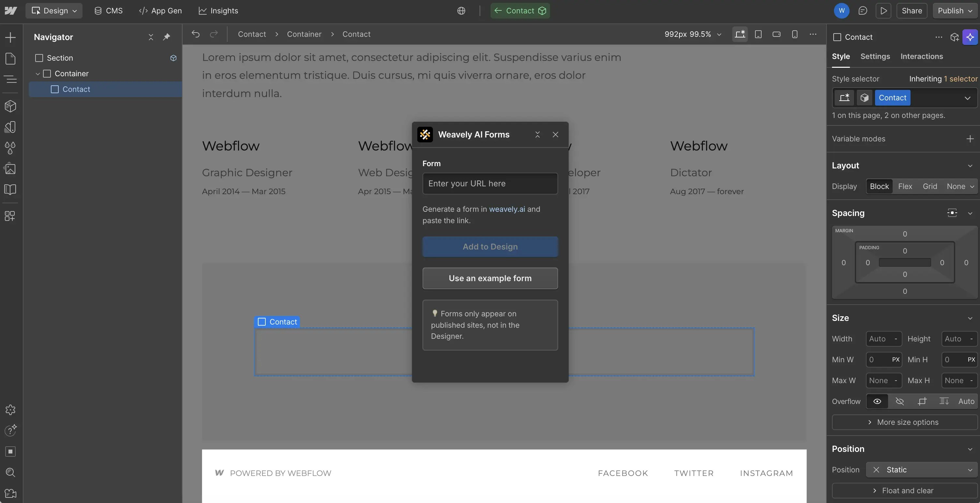
Task: Switch to the mobile portrait breakpoint
Action: [x=795, y=34]
